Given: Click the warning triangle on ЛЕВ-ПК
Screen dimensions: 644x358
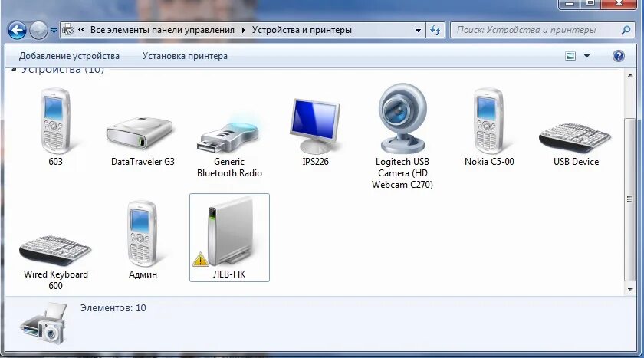Looking at the screenshot, I should point(200,259).
